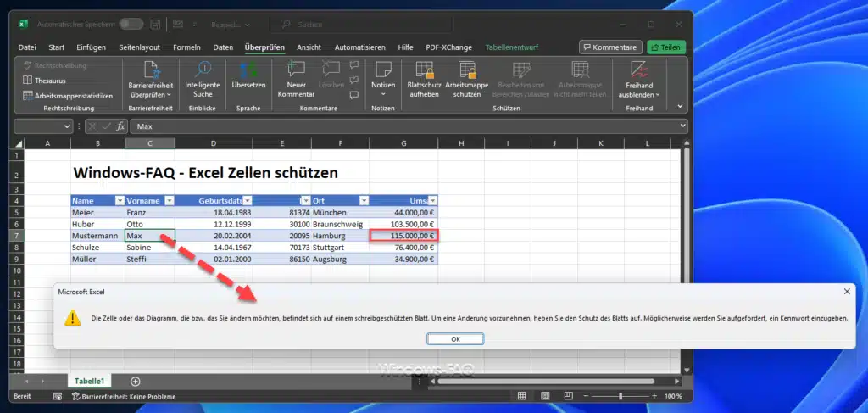Open the Geburtsdatum column filter dropdown
Screen dimensions: 868x413
(247, 201)
